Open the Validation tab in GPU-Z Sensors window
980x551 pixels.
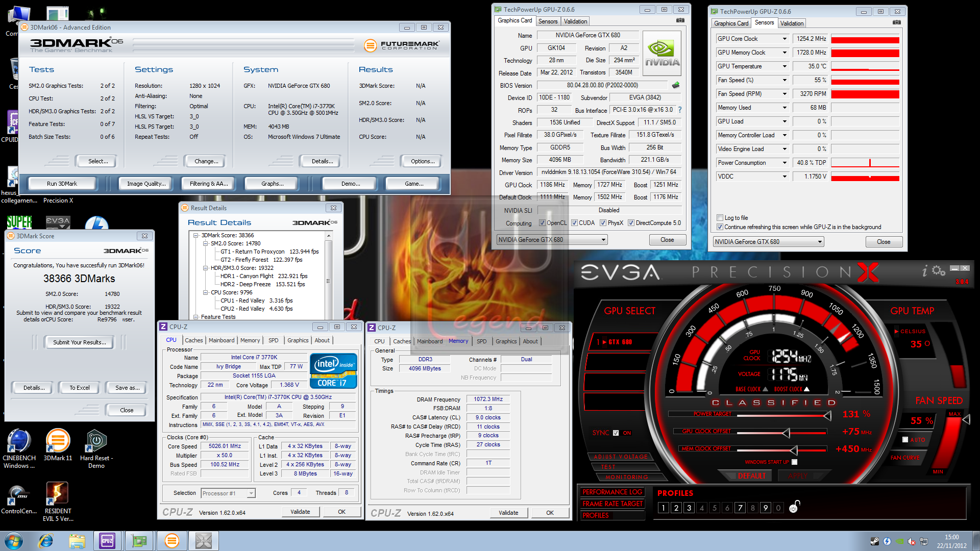click(792, 23)
